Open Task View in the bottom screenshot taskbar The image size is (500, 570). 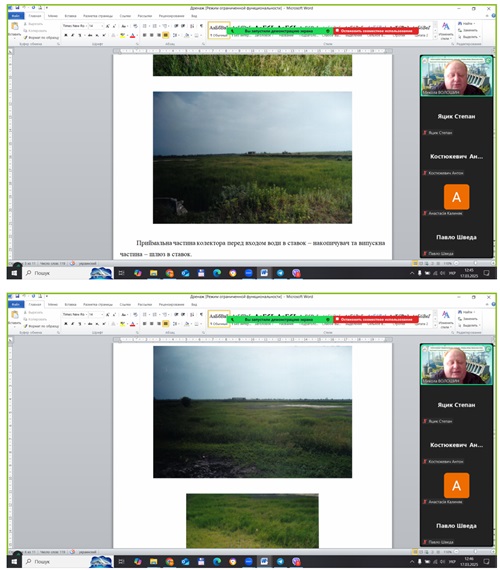(121, 562)
